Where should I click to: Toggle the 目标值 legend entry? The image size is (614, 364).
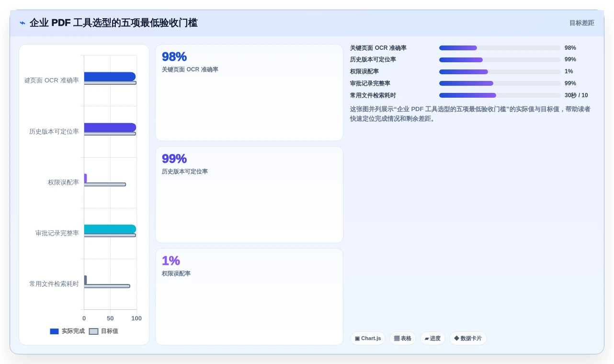pos(103,331)
